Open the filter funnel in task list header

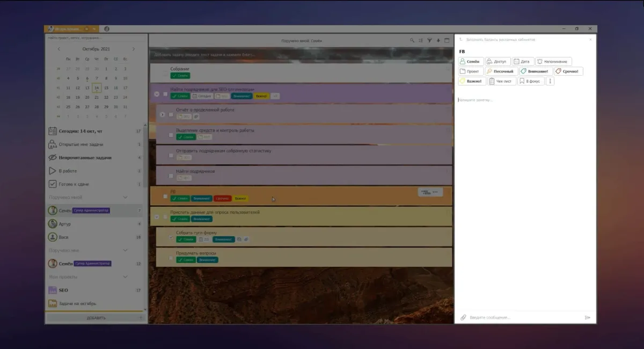[x=429, y=40]
